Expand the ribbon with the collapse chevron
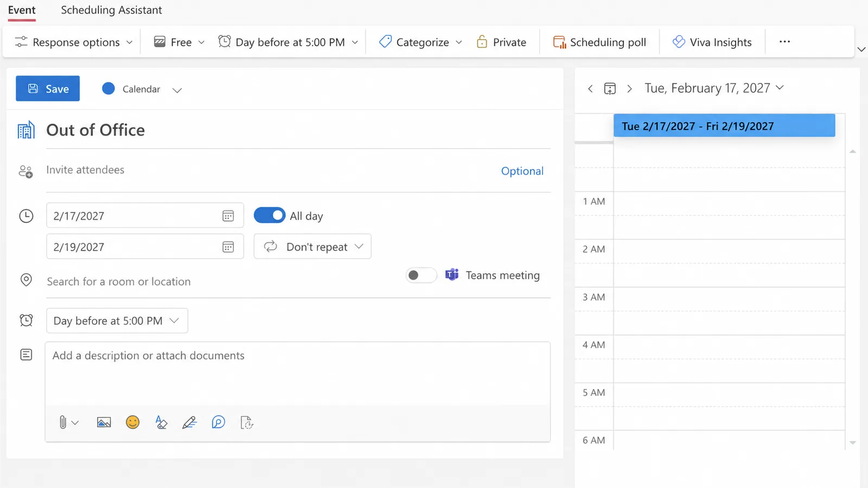 pyautogui.click(x=861, y=49)
